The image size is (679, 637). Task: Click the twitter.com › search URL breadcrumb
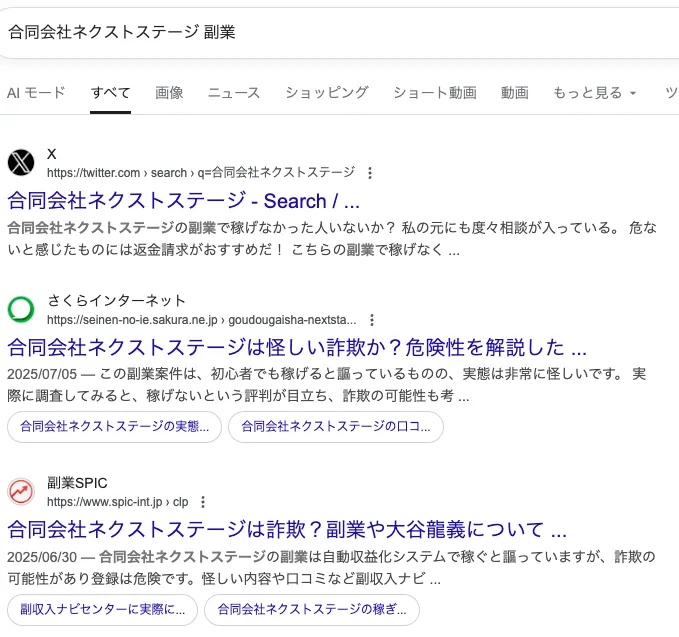click(201, 173)
